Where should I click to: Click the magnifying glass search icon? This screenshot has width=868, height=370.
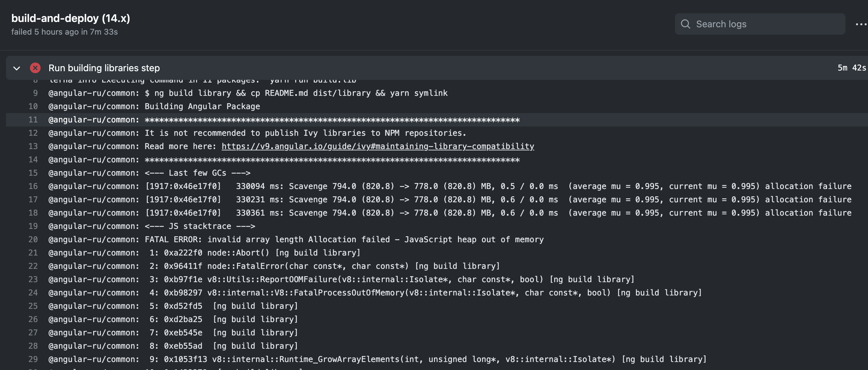[686, 24]
